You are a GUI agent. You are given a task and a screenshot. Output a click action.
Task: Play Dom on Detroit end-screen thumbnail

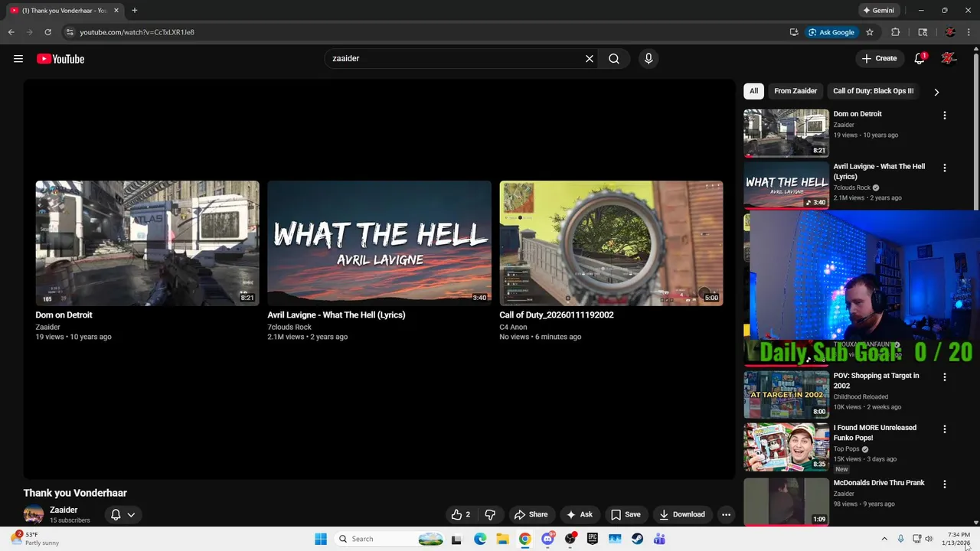pos(147,243)
